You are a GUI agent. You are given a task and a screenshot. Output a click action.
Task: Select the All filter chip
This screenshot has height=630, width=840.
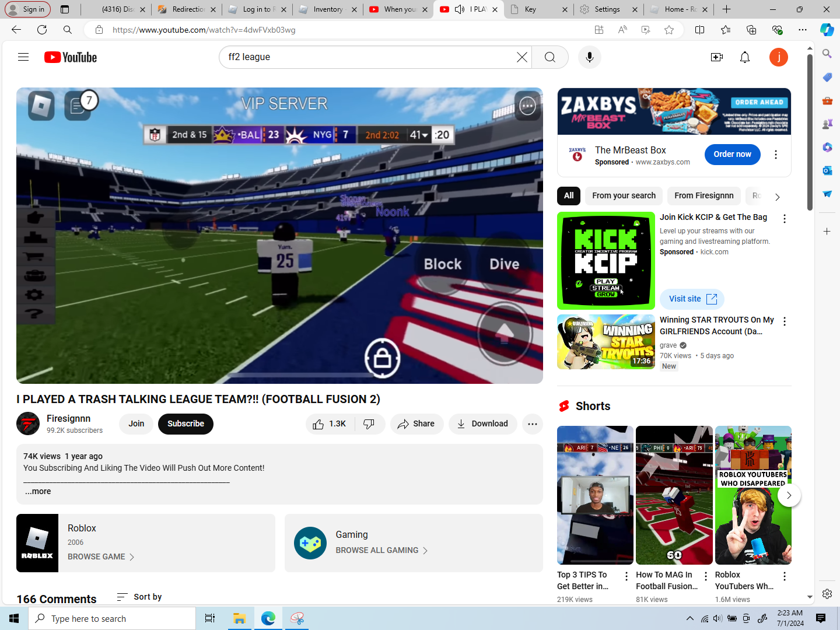pyautogui.click(x=569, y=196)
